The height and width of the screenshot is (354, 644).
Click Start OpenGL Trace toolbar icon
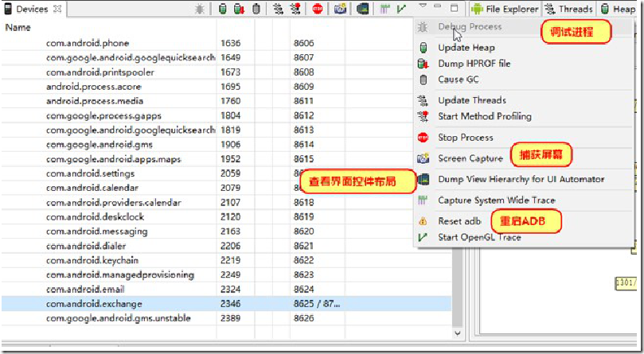(401, 9)
